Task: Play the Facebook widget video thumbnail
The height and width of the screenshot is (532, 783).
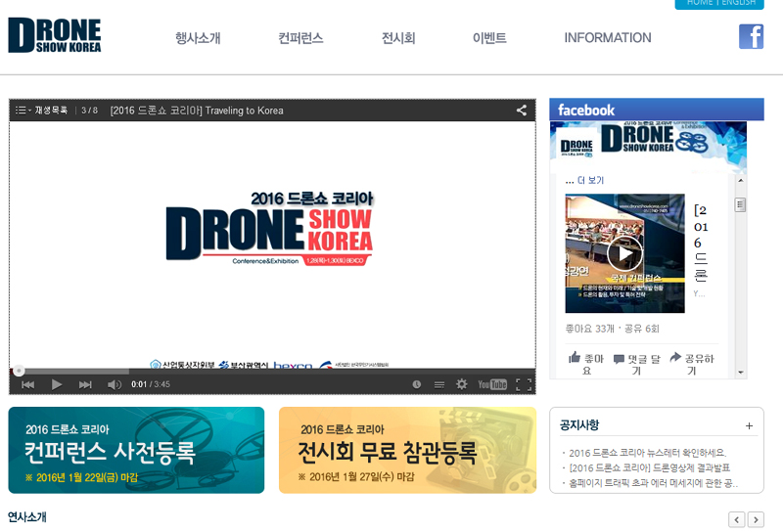Action: click(x=624, y=253)
